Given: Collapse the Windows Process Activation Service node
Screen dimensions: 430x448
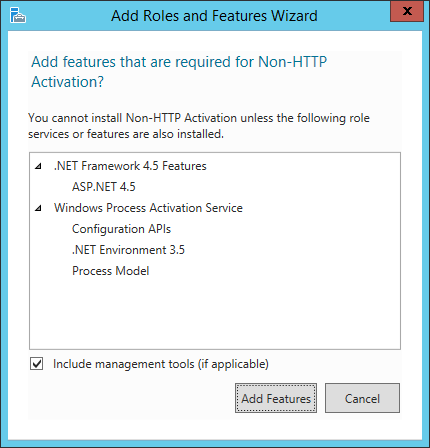Looking at the screenshot, I should click(x=39, y=208).
